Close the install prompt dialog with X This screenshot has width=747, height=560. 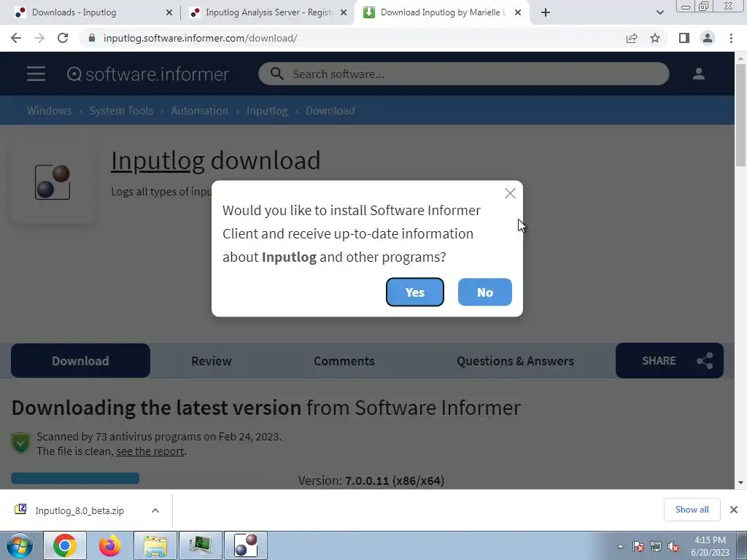[x=510, y=192]
